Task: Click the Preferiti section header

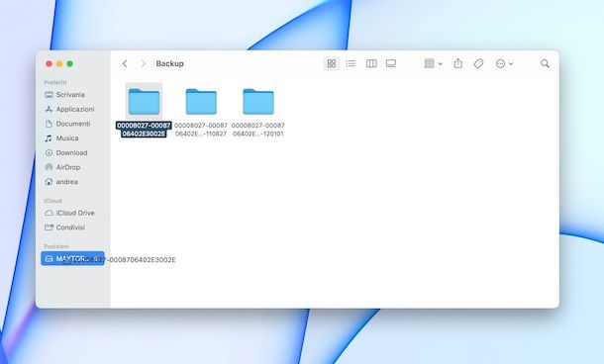Action: [x=55, y=82]
